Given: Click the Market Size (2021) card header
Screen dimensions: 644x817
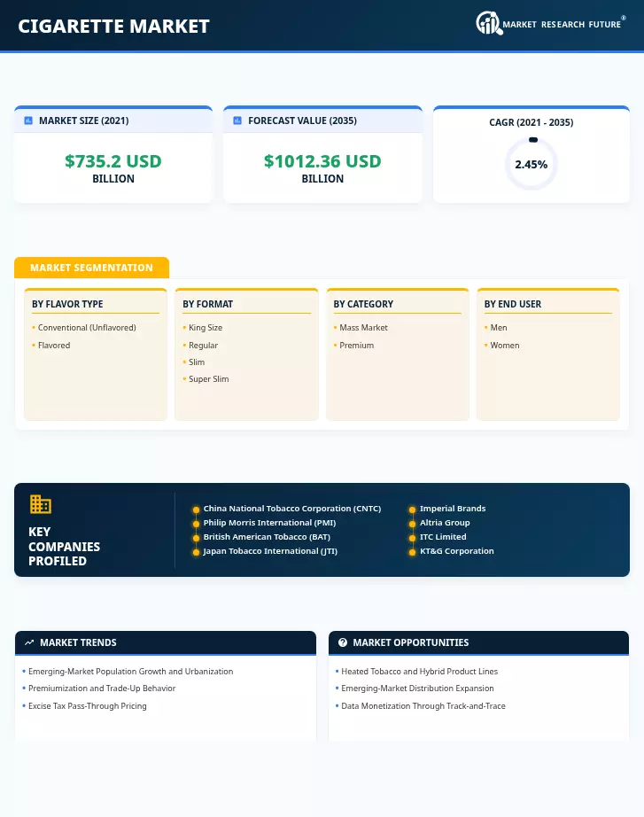Looking at the screenshot, I should coord(113,121).
